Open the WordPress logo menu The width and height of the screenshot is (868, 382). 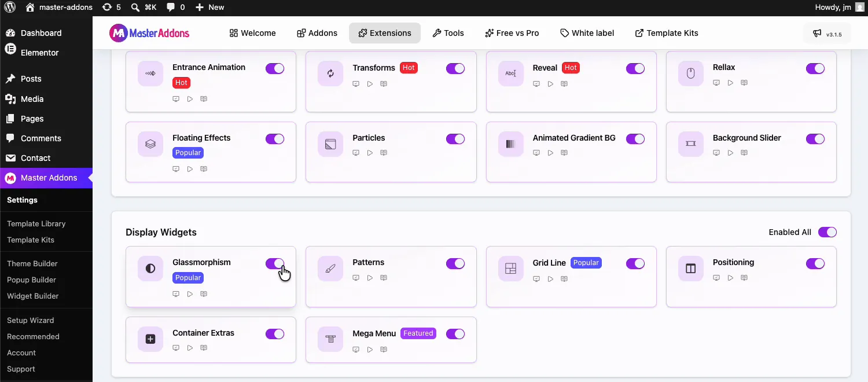point(10,8)
